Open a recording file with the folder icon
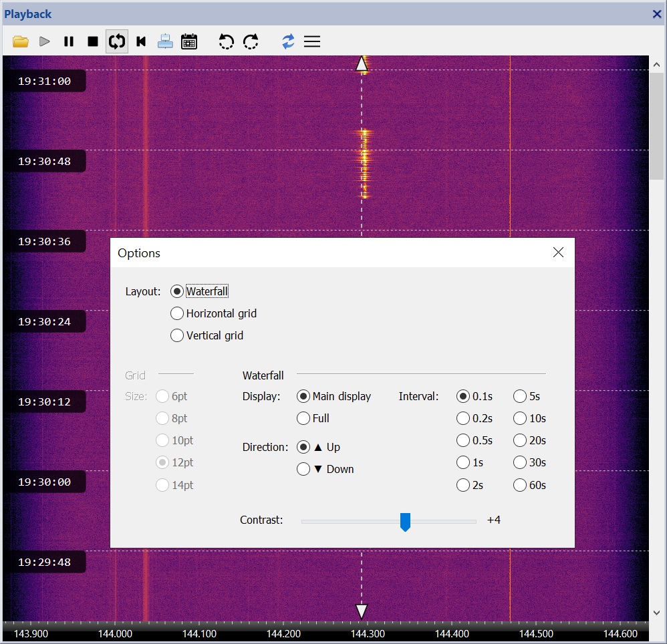The width and height of the screenshot is (667, 644). pyautogui.click(x=21, y=42)
